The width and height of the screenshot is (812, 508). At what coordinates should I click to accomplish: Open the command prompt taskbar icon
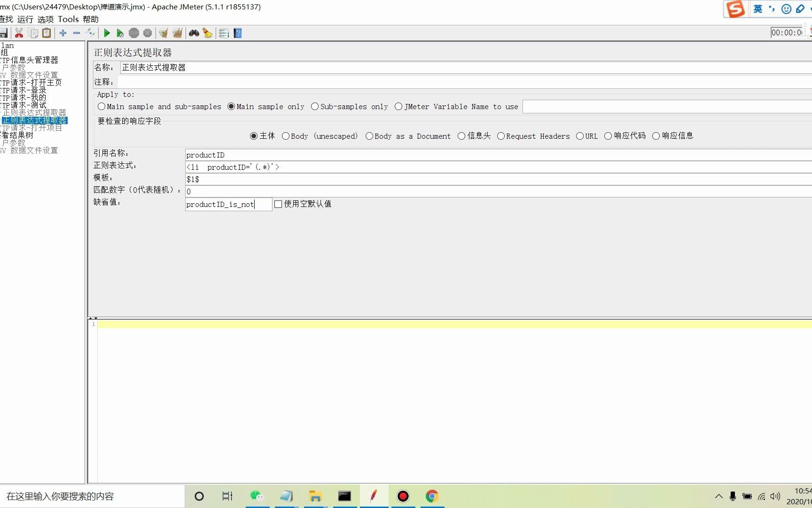coord(344,496)
